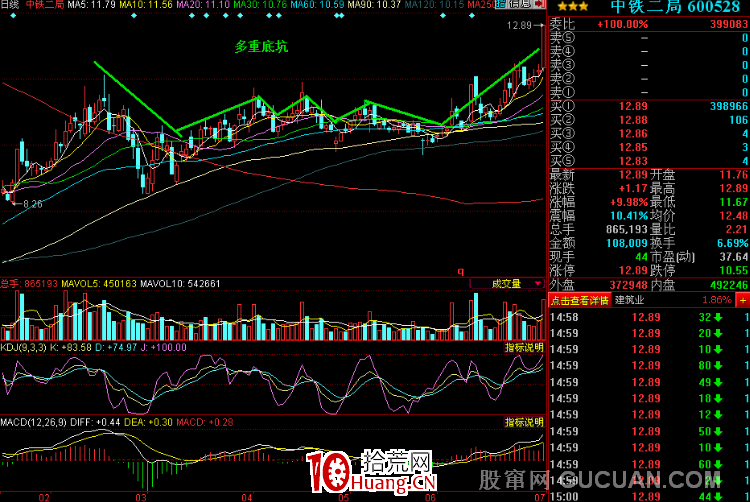
Task: Click the 涨幅 value +9.98%
Action: tap(629, 202)
